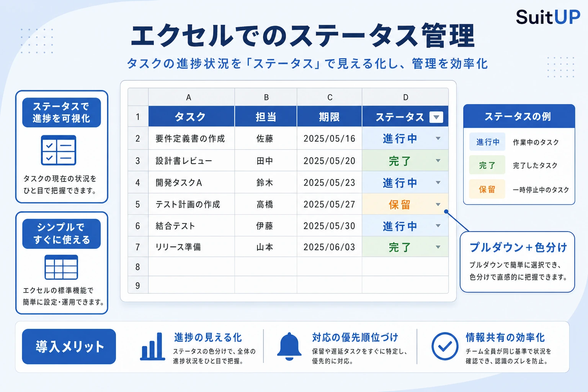Screen dimensions: 588x392
Task: Click the checklist table icon under ステータスで進捗を可視化
Action: pyautogui.click(x=59, y=150)
